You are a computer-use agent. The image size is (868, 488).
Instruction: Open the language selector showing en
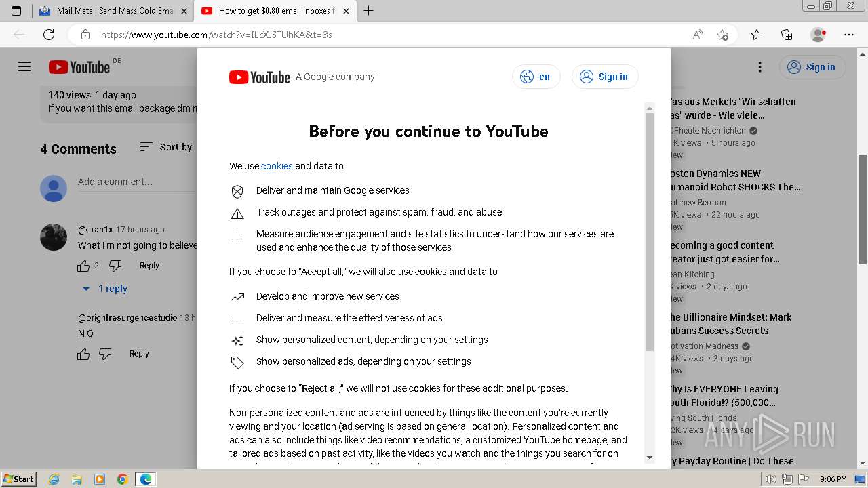pyautogui.click(x=536, y=77)
